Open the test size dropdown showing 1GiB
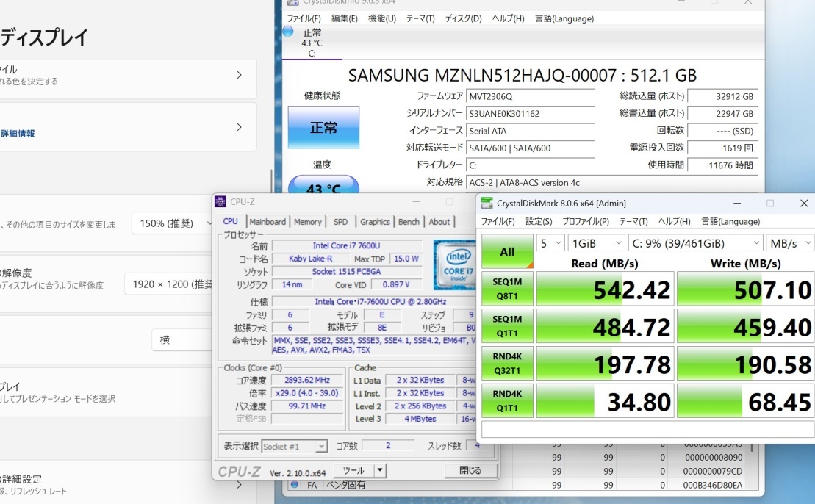Screen dimensions: 815x504 tap(596, 243)
